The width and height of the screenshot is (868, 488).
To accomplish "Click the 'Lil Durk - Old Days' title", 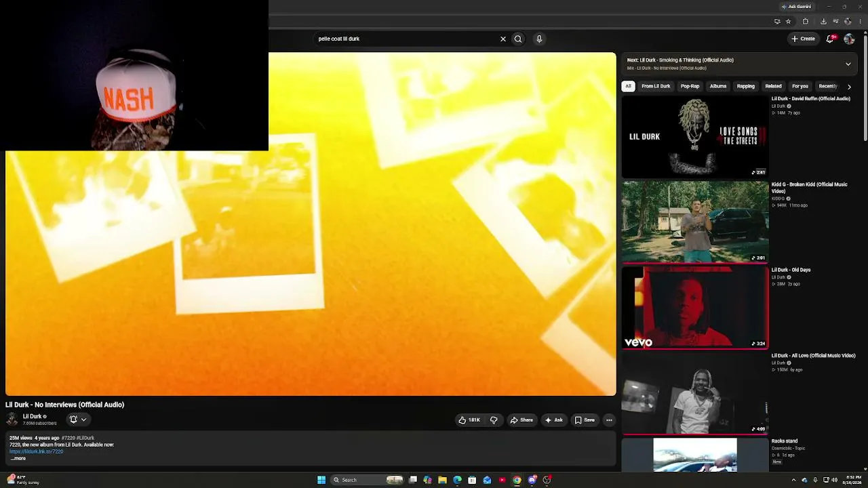I will click(x=791, y=270).
